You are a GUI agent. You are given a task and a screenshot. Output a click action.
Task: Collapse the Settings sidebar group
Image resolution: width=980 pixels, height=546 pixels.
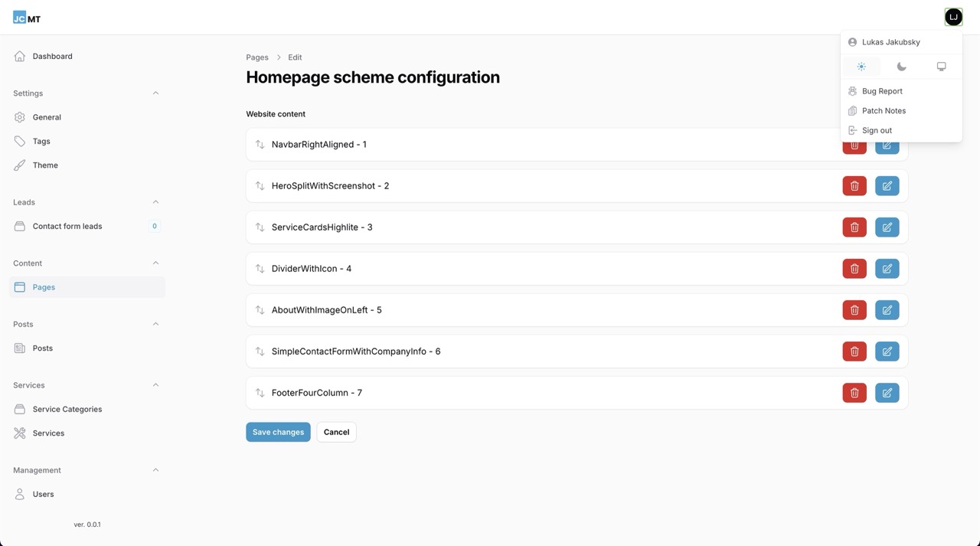pyautogui.click(x=155, y=93)
